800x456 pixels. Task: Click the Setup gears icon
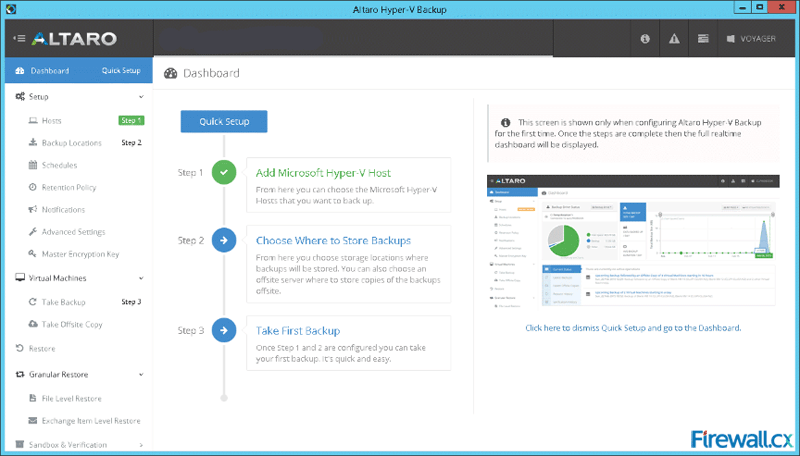click(20, 96)
